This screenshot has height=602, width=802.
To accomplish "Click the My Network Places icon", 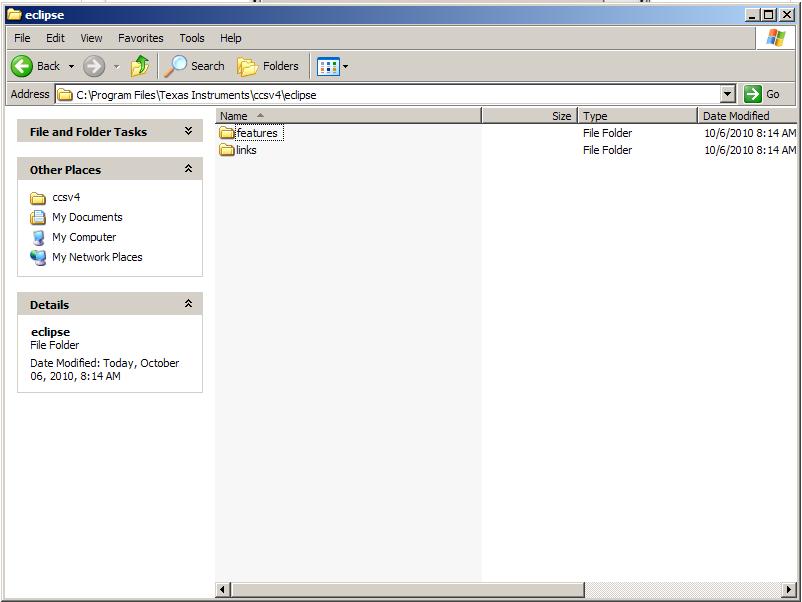I will (38, 257).
